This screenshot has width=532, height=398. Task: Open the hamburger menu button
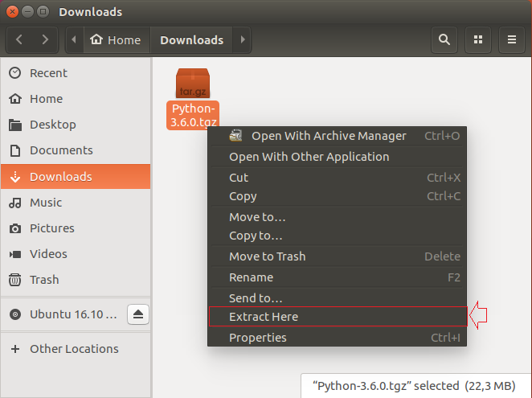click(512, 39)
